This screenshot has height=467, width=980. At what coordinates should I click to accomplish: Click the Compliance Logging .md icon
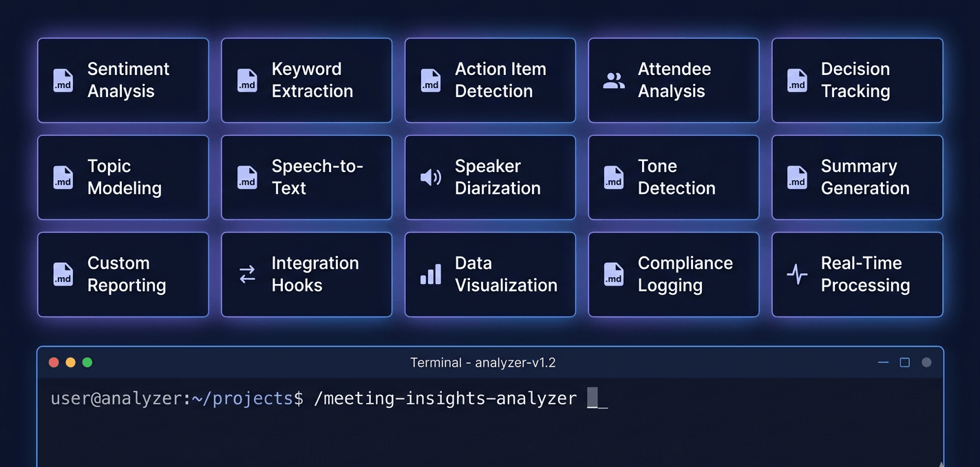pyautogui.click(x=614, y=274)
